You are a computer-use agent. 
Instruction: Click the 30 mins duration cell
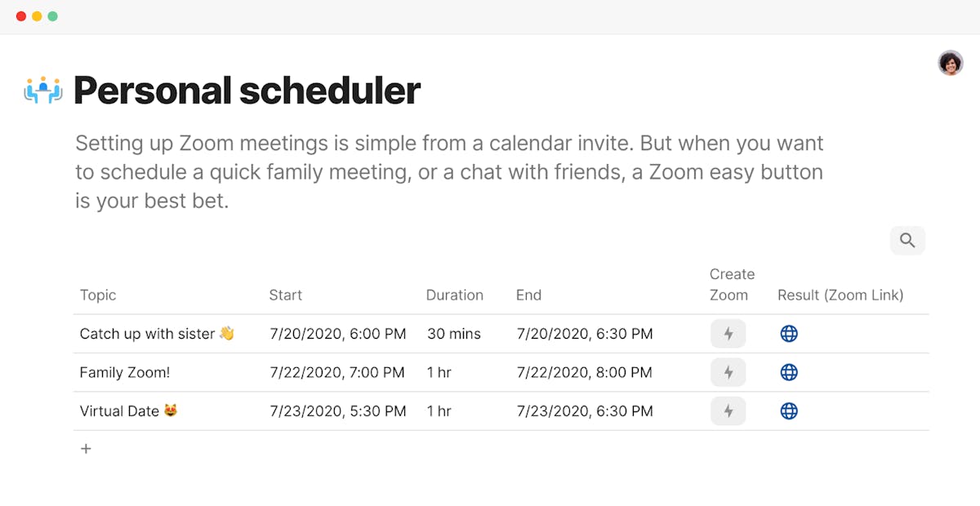tap(454, 334)
